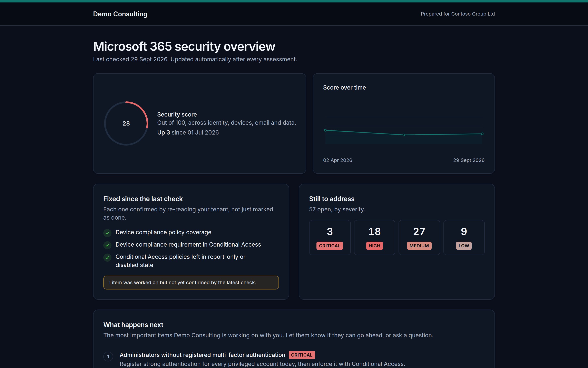This screenshot has width=588, height=368.
Task: Click the Demo Consulting brand title
Action: (120, 14)
